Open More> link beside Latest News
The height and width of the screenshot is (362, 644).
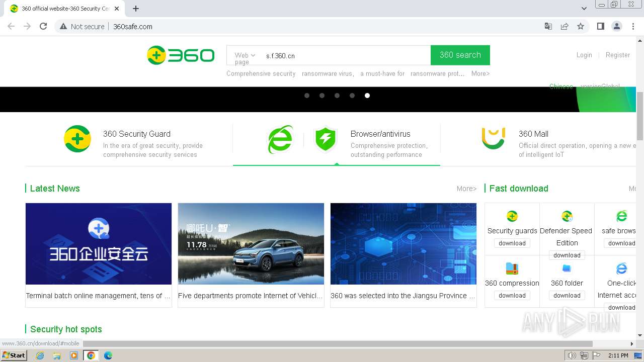(466, 189)
